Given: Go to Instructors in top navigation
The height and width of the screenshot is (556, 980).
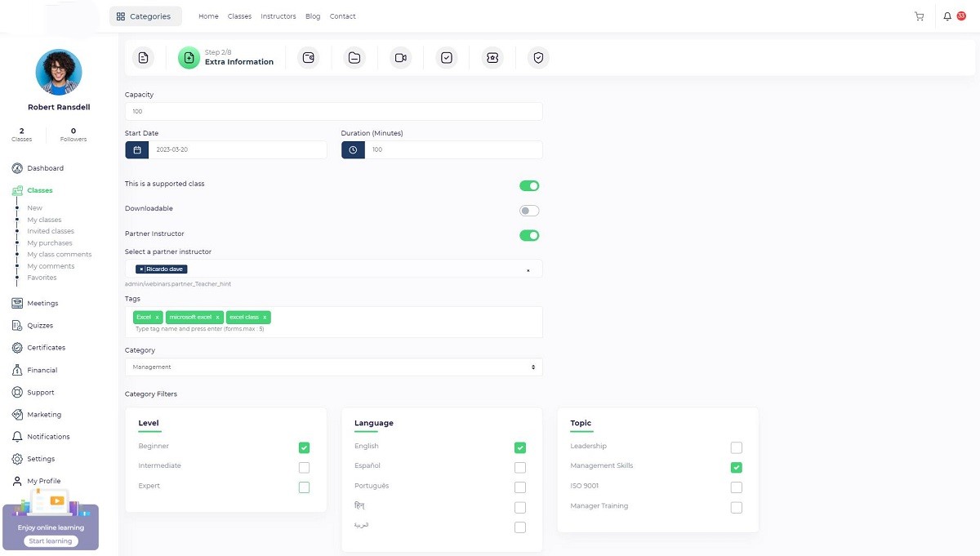Looking at the screenshot, I should (278, 16).
